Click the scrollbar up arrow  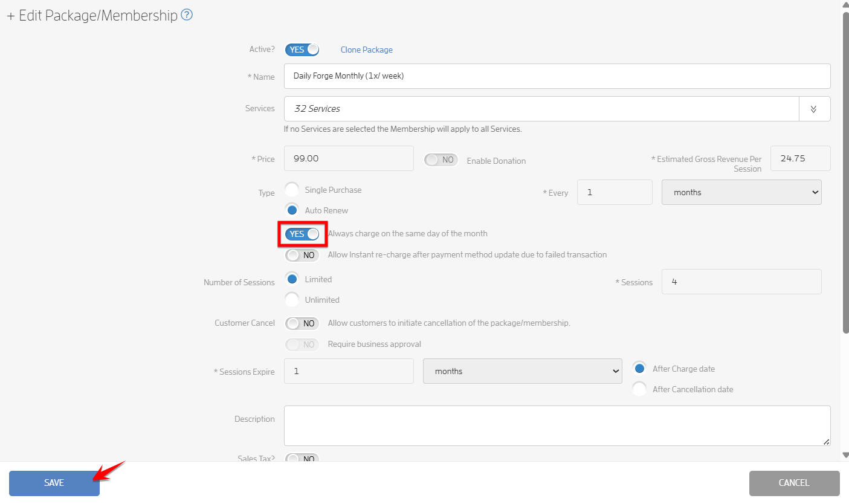tap(845, 5)
